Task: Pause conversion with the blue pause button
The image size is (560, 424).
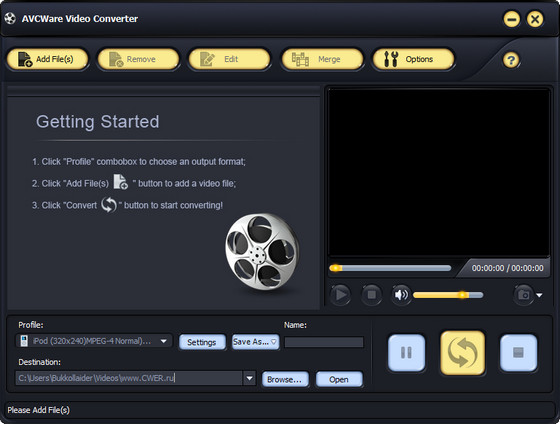Action: click(x=406, y=353)
